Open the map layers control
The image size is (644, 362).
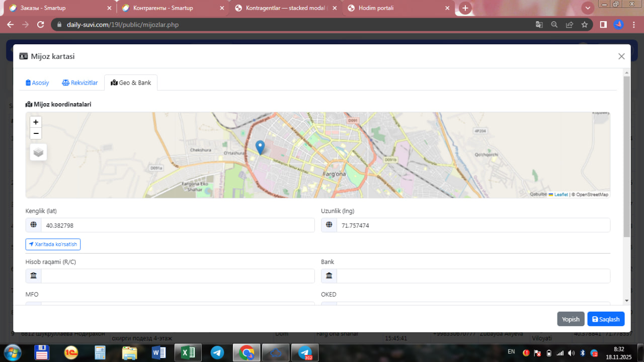point(38,152)
